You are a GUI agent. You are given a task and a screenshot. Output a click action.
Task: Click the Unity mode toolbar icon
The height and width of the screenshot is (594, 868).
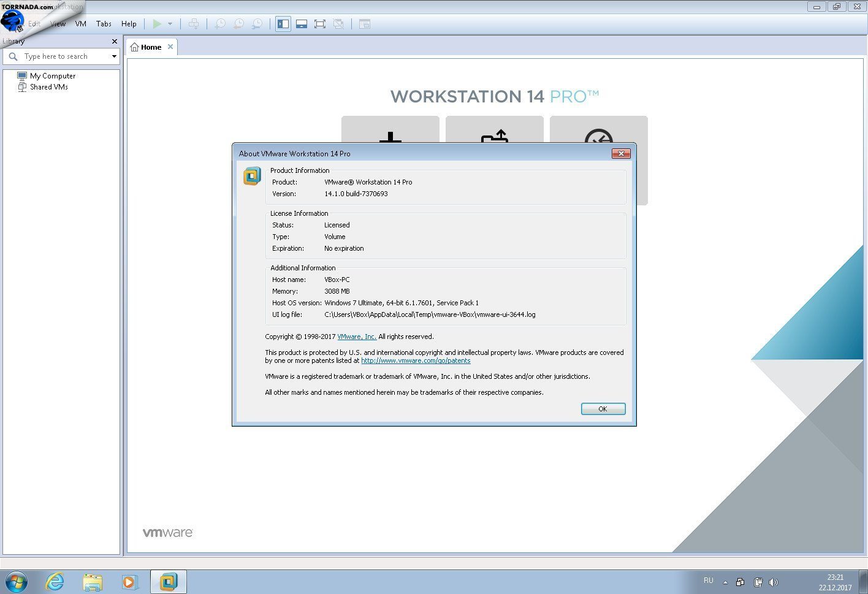[x=338, y=24]
